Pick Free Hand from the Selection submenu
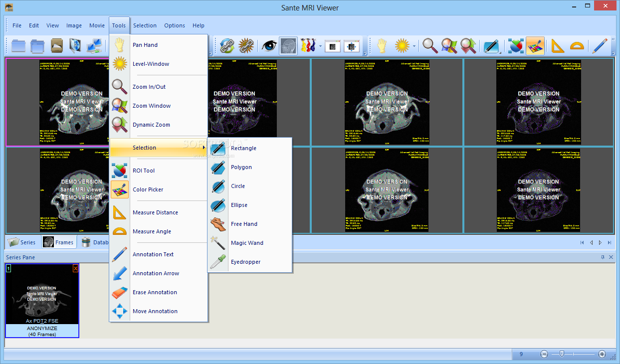This screenshot has height=364, width=620. tap(250, 224)
